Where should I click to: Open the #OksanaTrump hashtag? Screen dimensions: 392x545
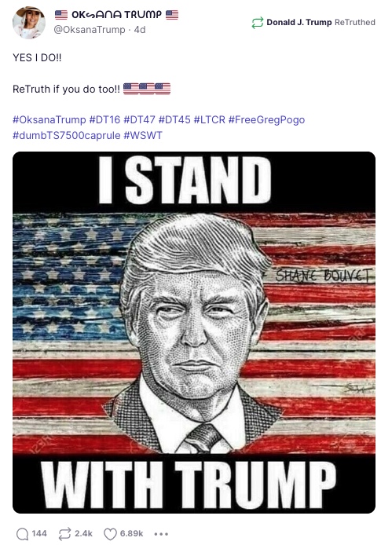pyautogui.click(x=49, y=119)
